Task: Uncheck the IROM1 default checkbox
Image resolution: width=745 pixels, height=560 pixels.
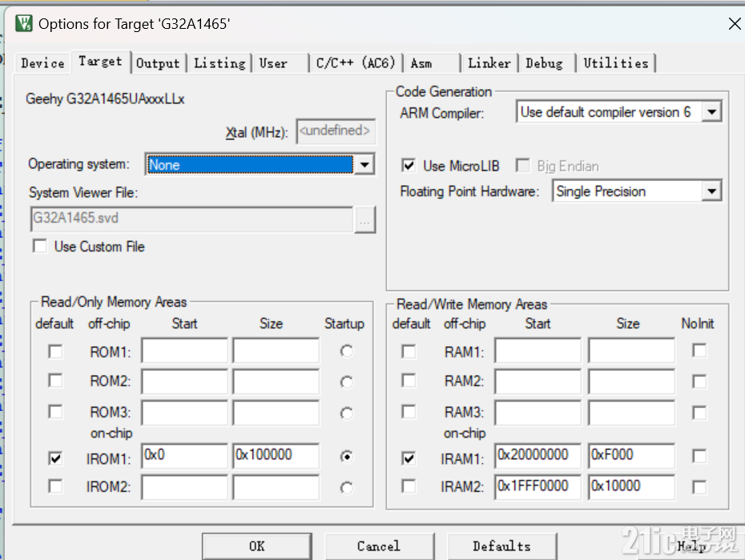Action: click(x=55, y=458)
